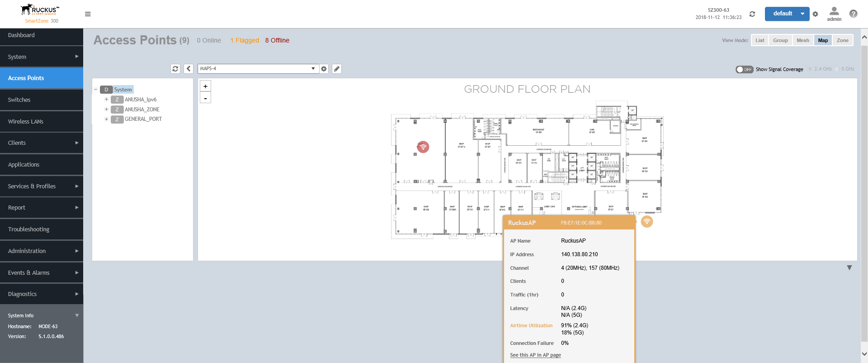Select the 2.4 GHz radio button
Viewport: 868px width, 363px height.
[810, 69]
